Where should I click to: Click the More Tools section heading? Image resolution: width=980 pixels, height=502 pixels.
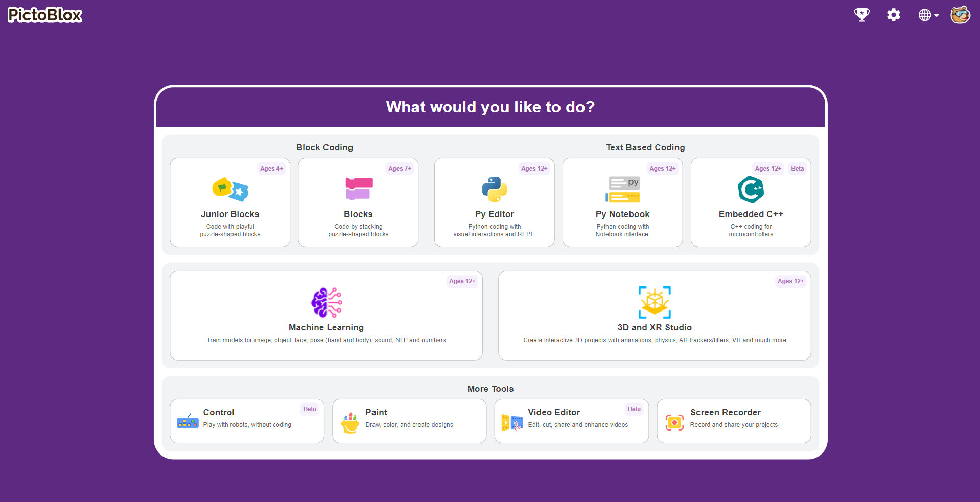click(x=491, y=389)
